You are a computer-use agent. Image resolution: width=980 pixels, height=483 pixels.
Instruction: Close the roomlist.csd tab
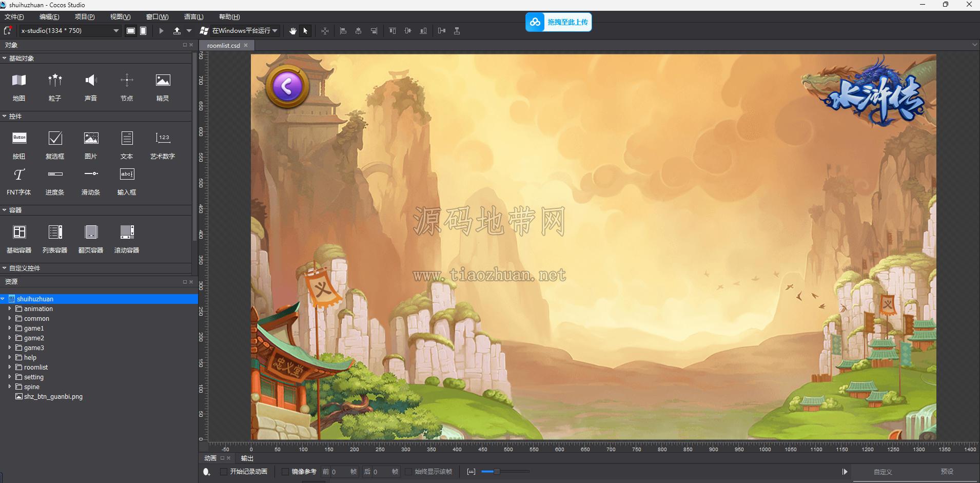click(246, 45)
